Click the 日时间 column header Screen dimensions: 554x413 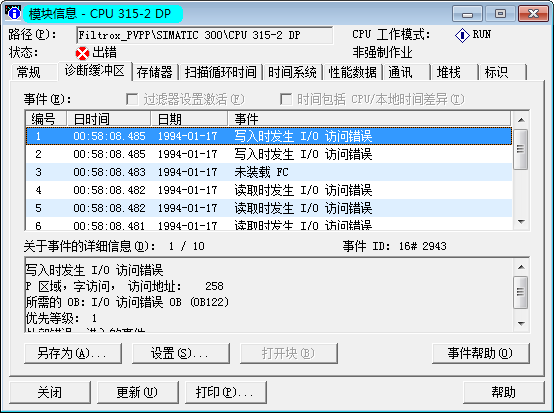(109, 119)
